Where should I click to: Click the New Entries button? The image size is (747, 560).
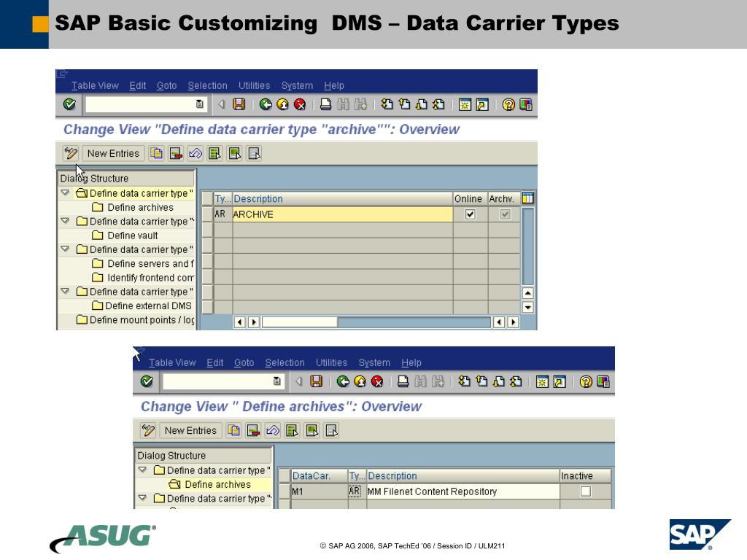(114, 153)
